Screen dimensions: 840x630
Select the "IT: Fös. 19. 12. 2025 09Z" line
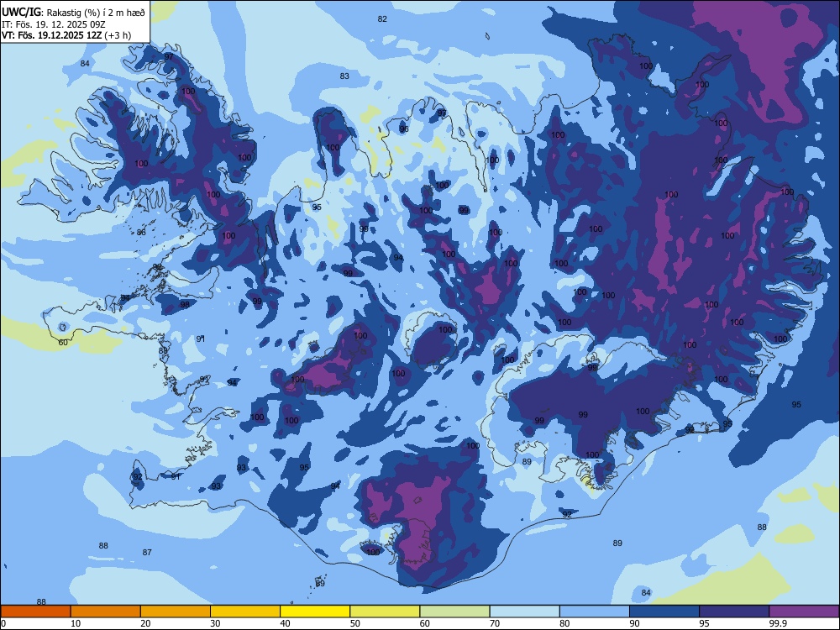[54, 24]
